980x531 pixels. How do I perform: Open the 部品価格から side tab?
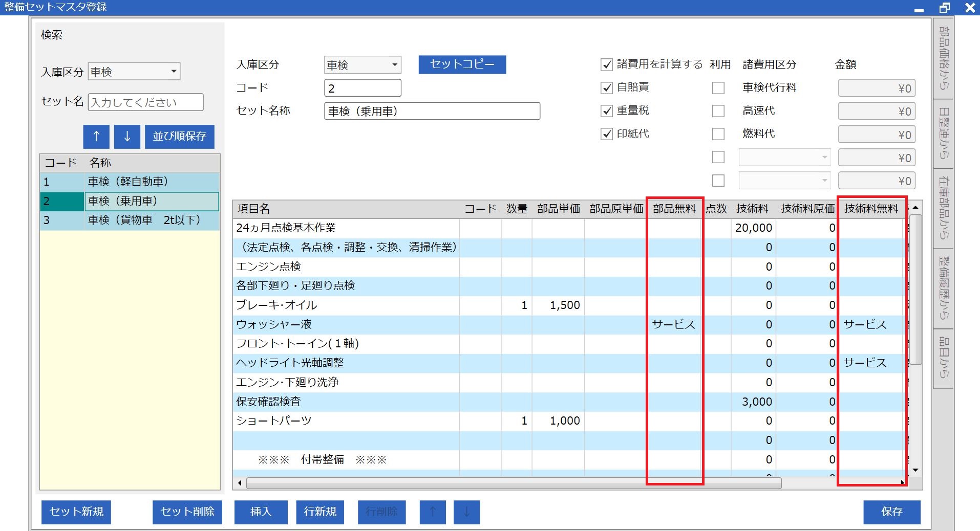pos(944,58)
